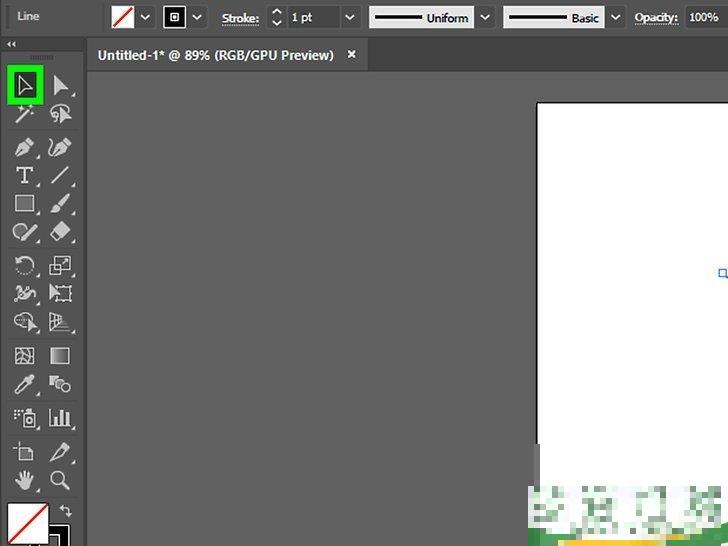Click the Opacity 100% field
Screen dimensions: 728x546
point(707,18)
